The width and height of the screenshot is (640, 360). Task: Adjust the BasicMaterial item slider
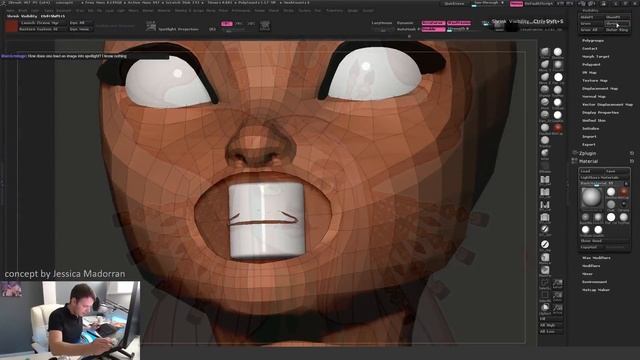tap(603, 183)
